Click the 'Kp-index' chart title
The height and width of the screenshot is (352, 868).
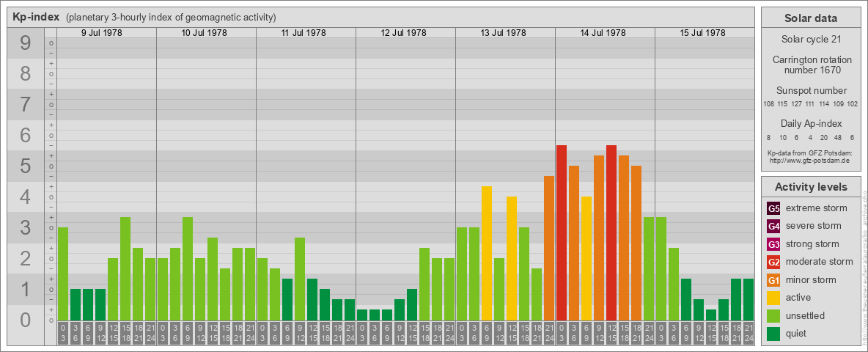point(36,17)
